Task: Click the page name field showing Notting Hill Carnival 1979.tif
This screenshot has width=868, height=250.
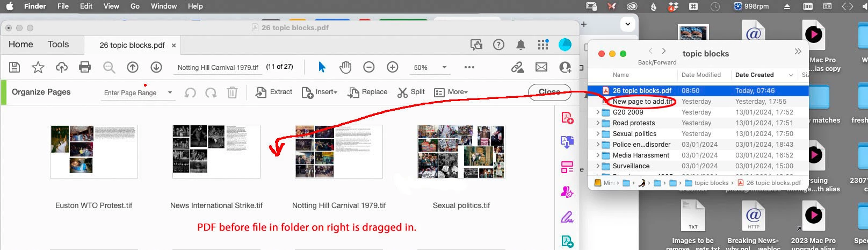Action: click(x=218, y=68)
